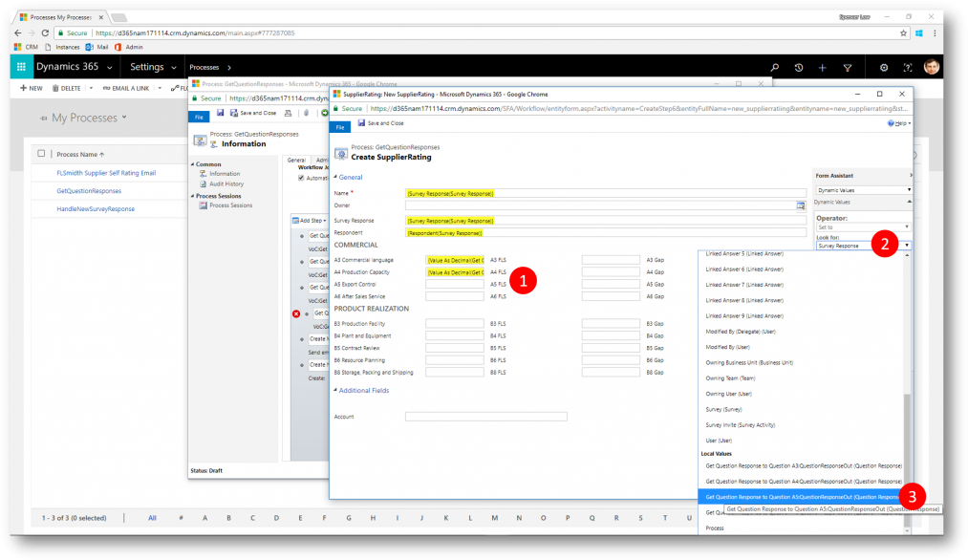Select Linked Answer 7 from the list
The height and width of the screenshot is (560, 968).
743,284
